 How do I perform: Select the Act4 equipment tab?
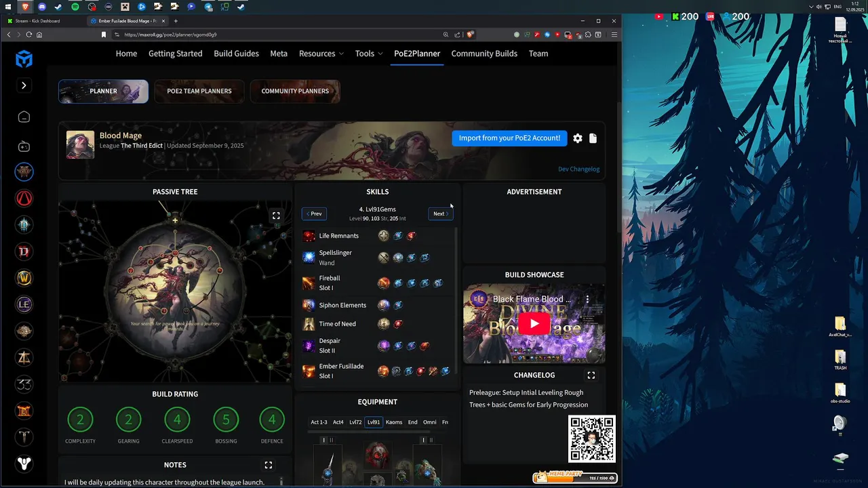tap(338, 422)
